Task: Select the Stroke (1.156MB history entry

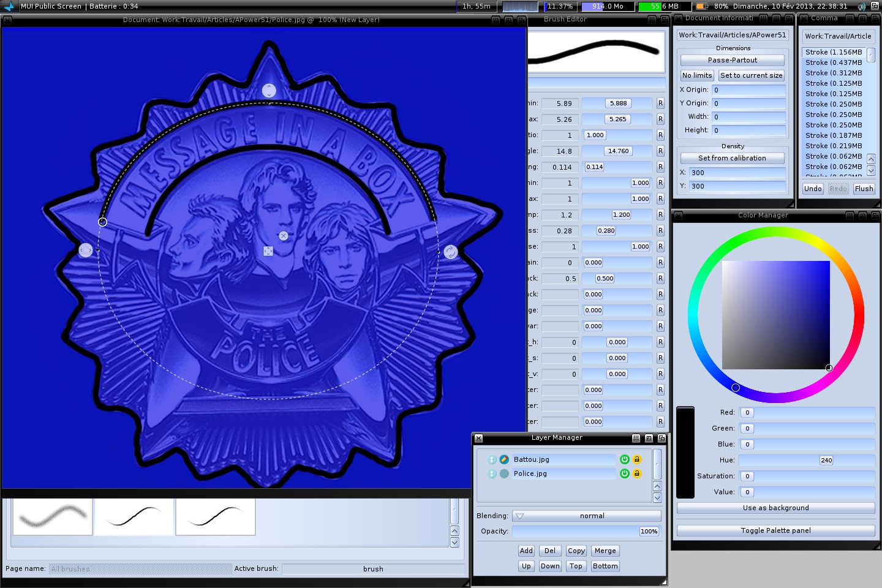Action: [x=834, y=52]
